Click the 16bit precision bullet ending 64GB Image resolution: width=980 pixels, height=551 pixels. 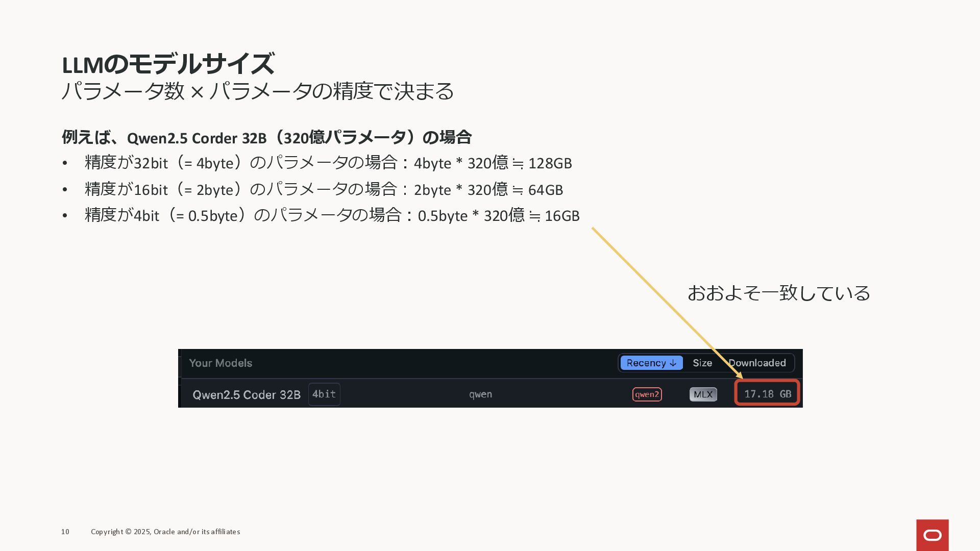(324, 190)
